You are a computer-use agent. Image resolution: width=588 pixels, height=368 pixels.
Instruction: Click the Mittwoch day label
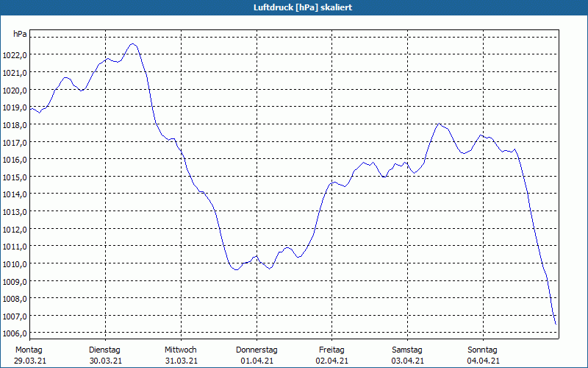pos(180,350)
